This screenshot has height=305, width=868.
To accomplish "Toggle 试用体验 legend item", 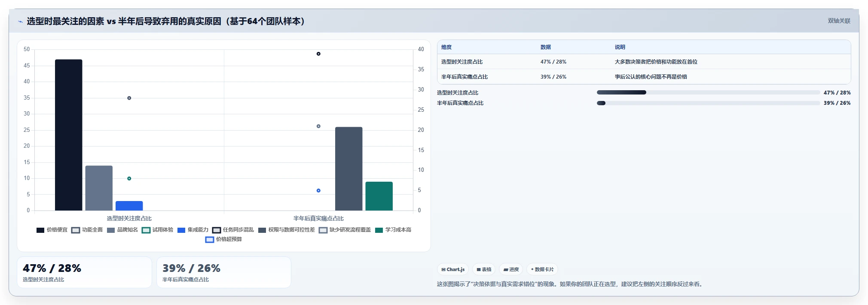I will pyautogui.click(x=158, y=230).
